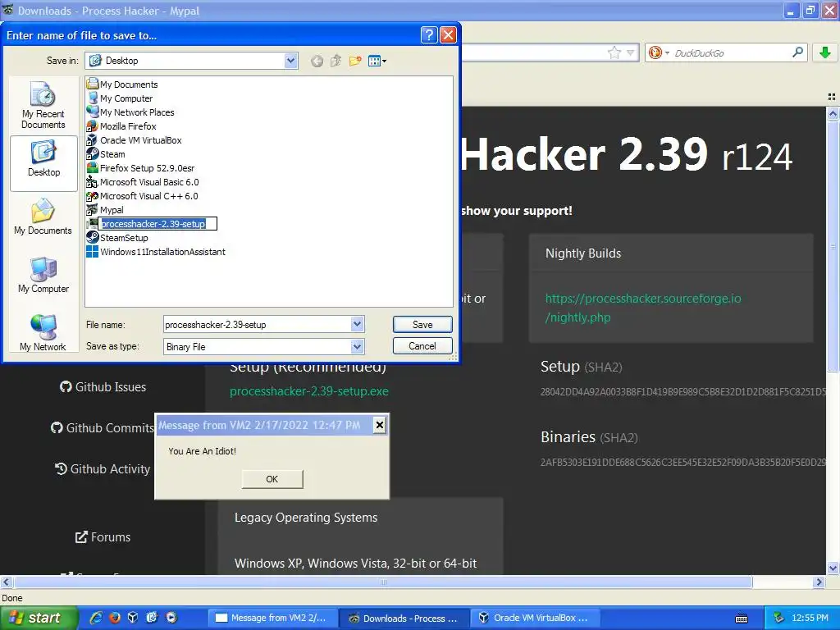Switch to Oracle VM VirtualBox taskbar button
The image size is (840, 630).
tap(536, 618)
